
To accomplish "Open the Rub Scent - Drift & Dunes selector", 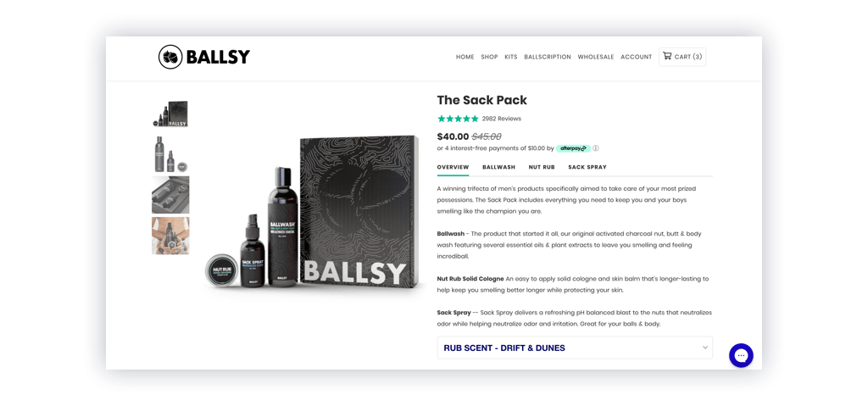I will tap(575, 348).
